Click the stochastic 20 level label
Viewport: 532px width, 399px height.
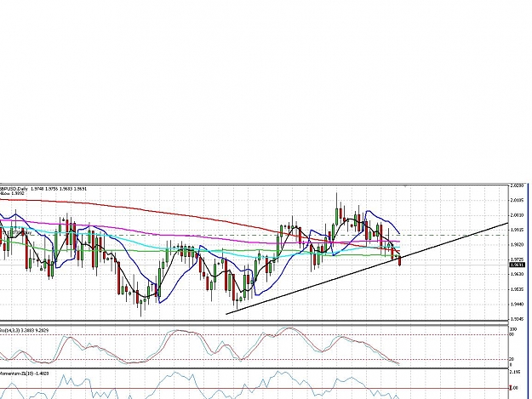512,359
